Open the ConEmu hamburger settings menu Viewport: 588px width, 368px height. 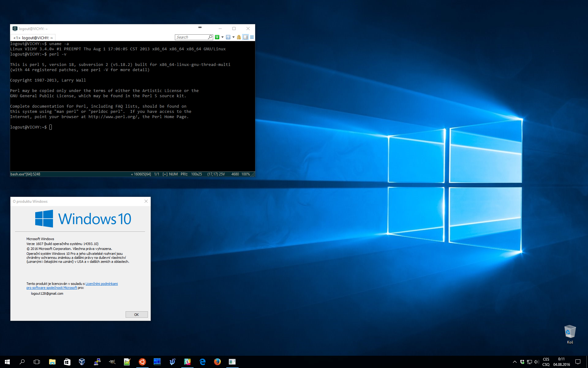pos(252,37)
